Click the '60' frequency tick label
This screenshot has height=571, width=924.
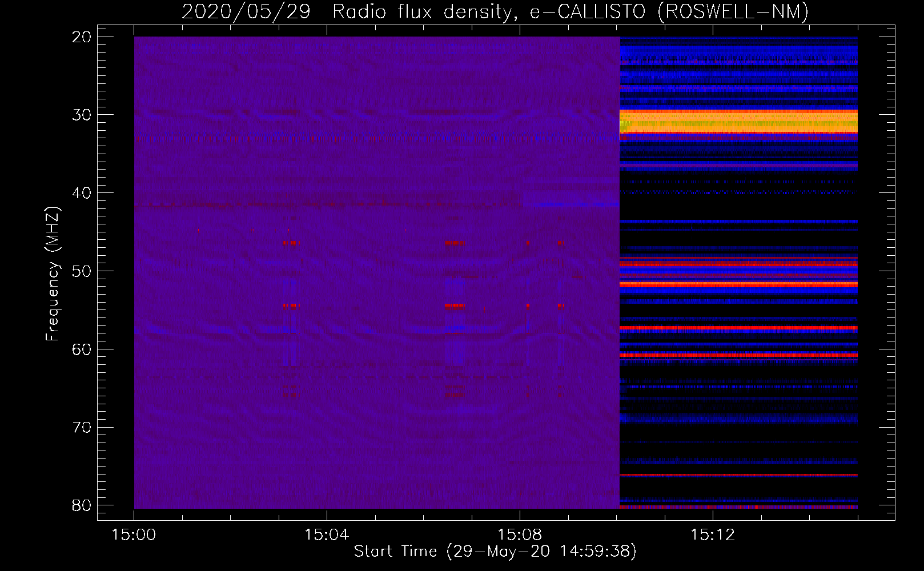[82, 349]
